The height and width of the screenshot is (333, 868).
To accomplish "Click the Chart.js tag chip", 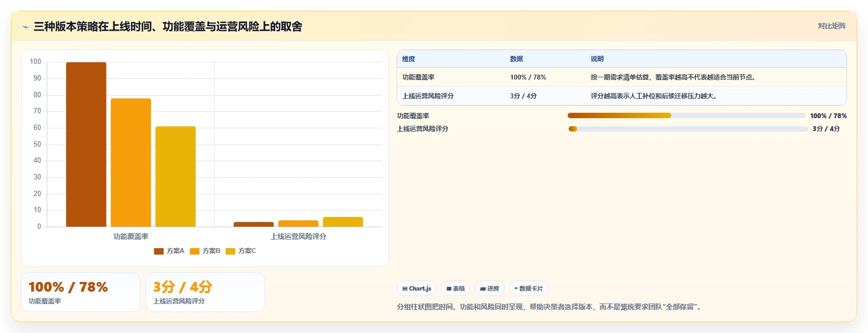I will (x=417, y=288).
